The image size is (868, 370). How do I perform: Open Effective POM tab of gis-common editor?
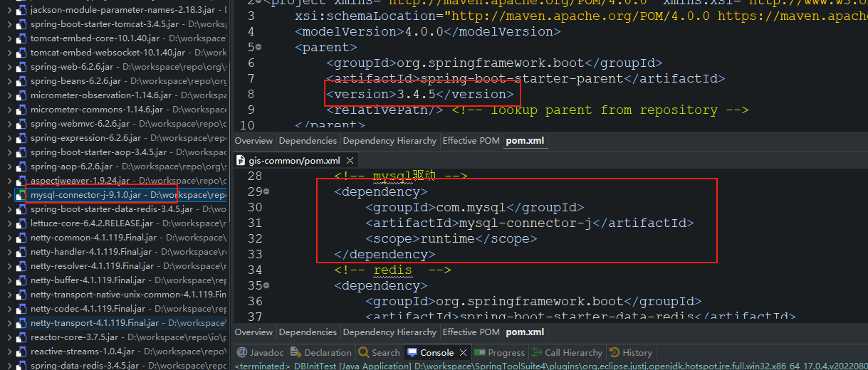click(x=471, y=332)
